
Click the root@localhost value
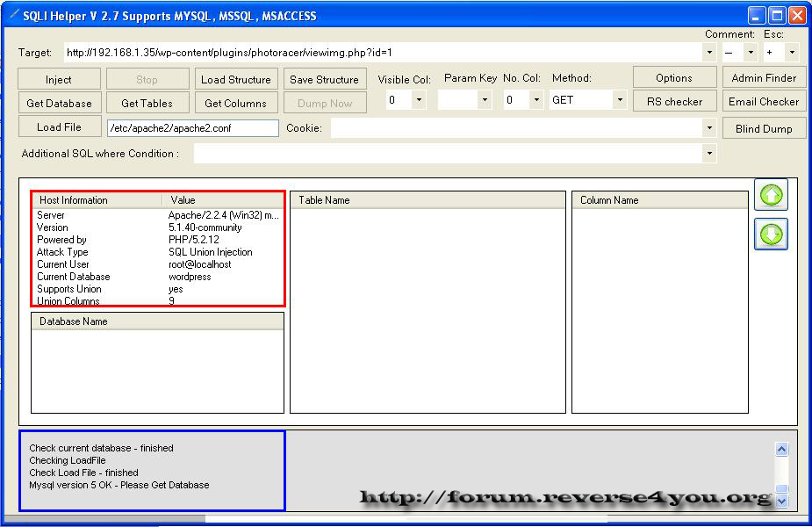(x=200, y=264)
